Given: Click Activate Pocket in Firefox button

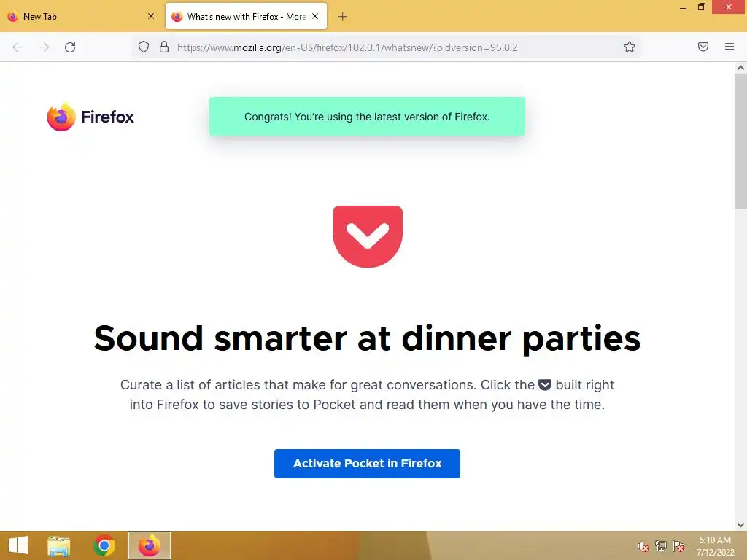Looking at the screenshot, I should click(367, 463).
